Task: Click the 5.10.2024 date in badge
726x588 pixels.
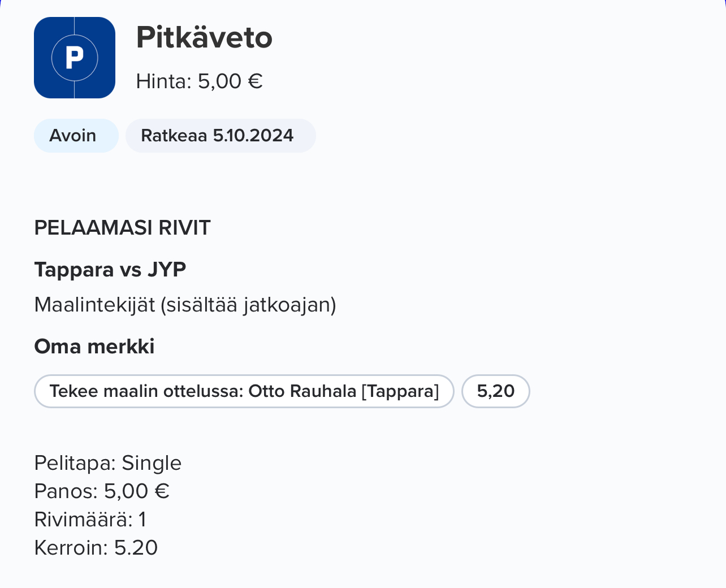Action: [253, 136]
